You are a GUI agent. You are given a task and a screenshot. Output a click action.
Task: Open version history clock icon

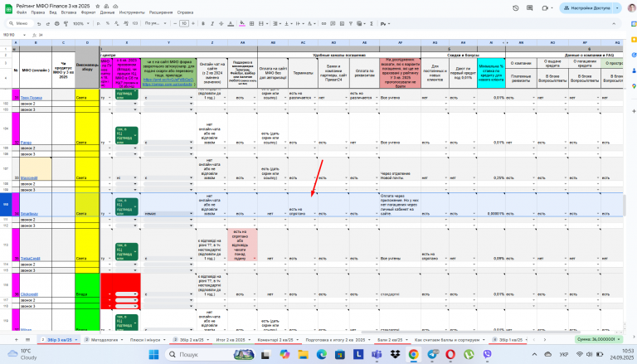coord(516,7)
